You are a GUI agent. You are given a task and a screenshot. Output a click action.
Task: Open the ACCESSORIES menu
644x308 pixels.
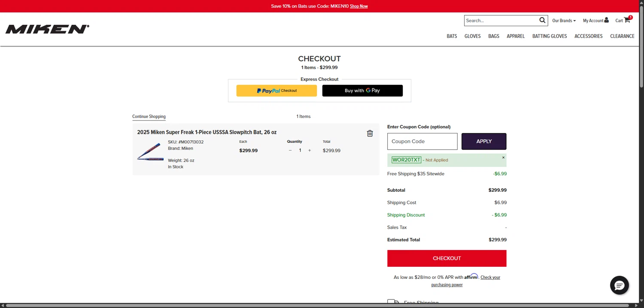(x=589, y=36)
